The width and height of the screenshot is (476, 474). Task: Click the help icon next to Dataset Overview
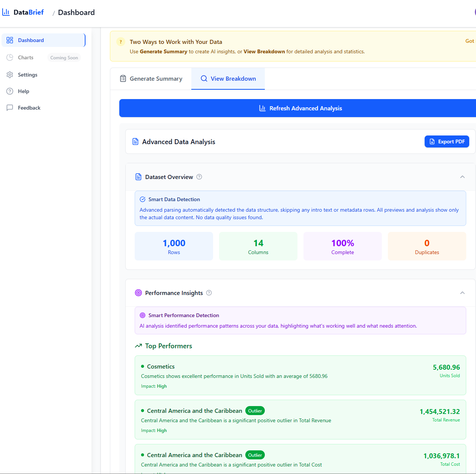tap(199, 177)
